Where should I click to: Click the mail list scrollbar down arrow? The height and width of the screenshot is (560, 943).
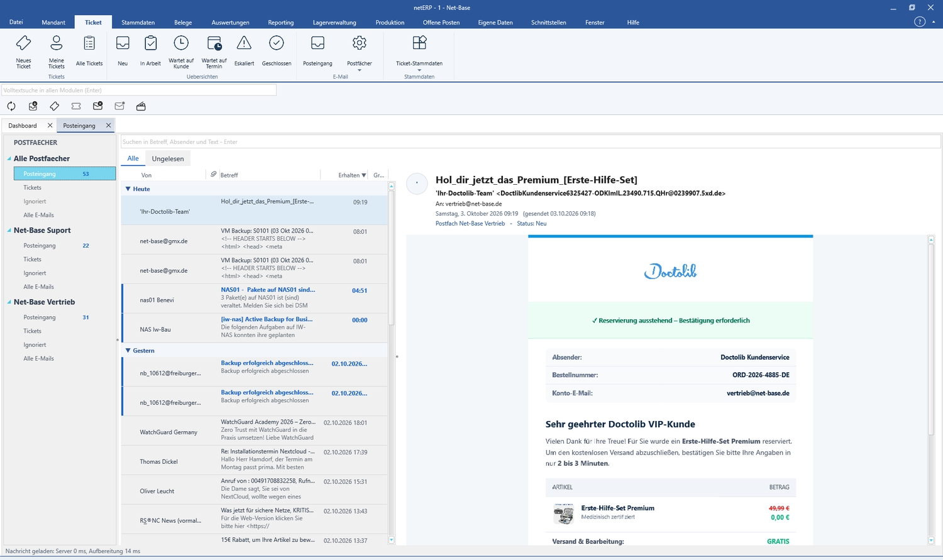(x=392, y=540)
